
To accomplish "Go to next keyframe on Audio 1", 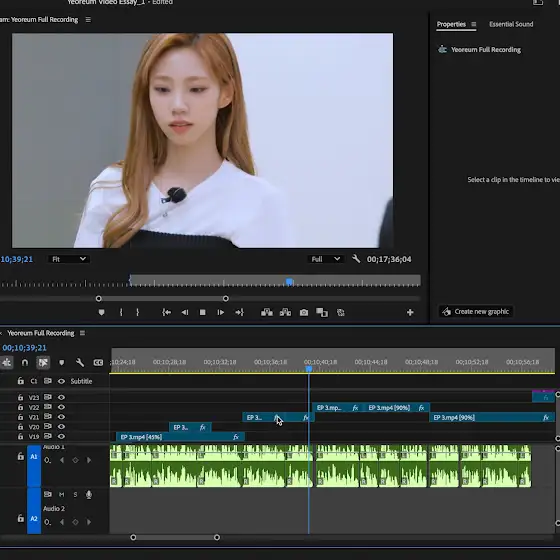I will (x=89, y=460).
